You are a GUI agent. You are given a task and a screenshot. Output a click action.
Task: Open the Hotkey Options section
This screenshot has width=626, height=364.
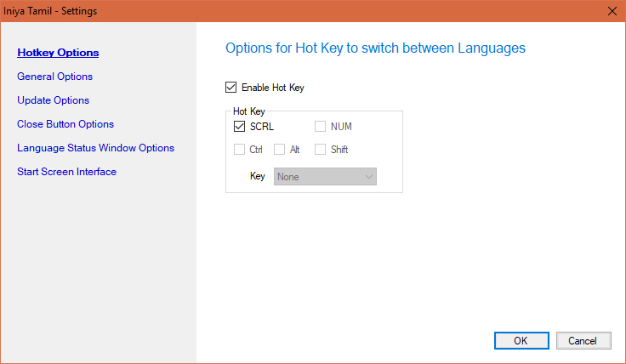58,53
